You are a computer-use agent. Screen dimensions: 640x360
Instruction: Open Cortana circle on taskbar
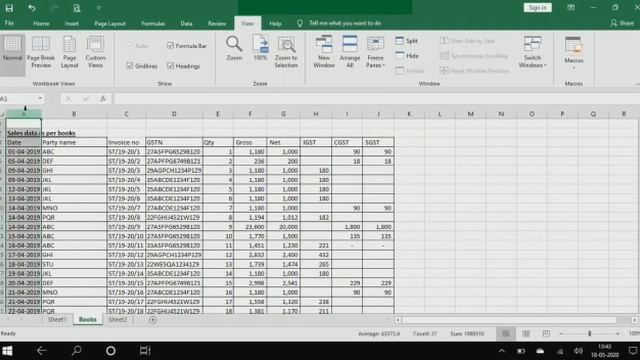tap(111, 351)
